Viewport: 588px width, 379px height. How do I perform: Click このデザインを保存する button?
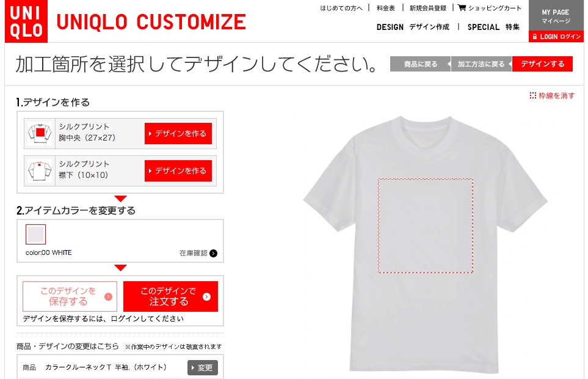[70, 296]
